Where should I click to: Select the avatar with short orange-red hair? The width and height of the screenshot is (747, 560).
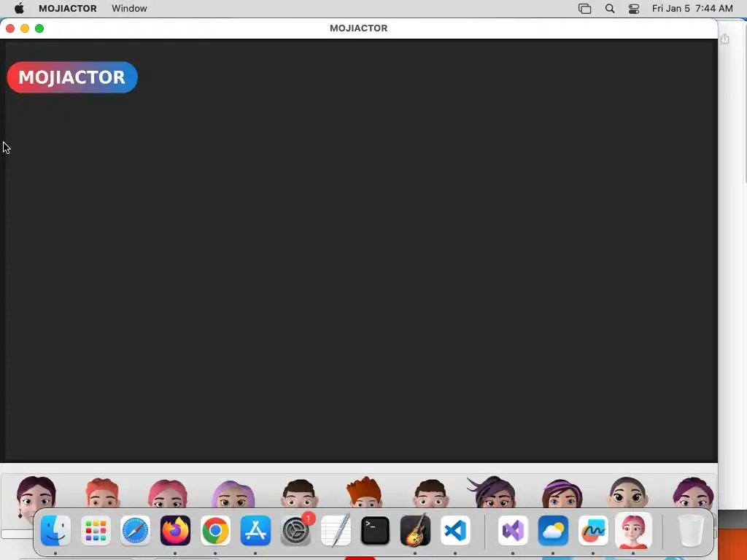point(102,494)
